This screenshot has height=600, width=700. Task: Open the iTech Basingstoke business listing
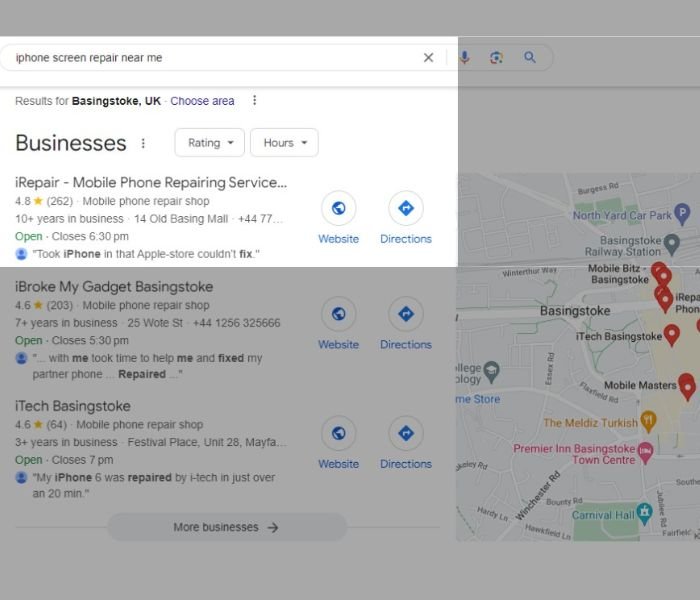pos(73,406)
